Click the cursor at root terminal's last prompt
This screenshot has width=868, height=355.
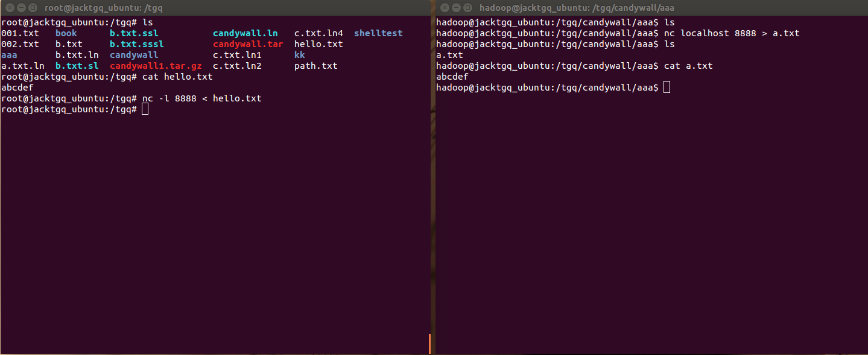coord(145,109)
